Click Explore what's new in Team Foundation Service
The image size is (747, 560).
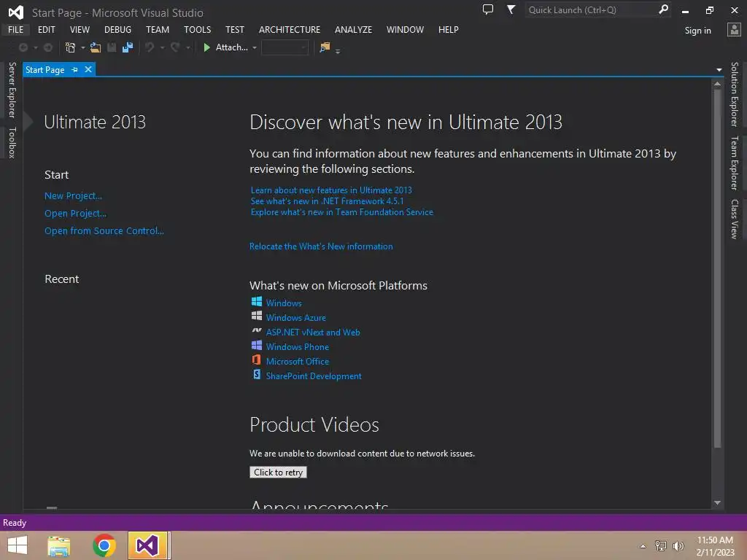click(x=342, y=212)
